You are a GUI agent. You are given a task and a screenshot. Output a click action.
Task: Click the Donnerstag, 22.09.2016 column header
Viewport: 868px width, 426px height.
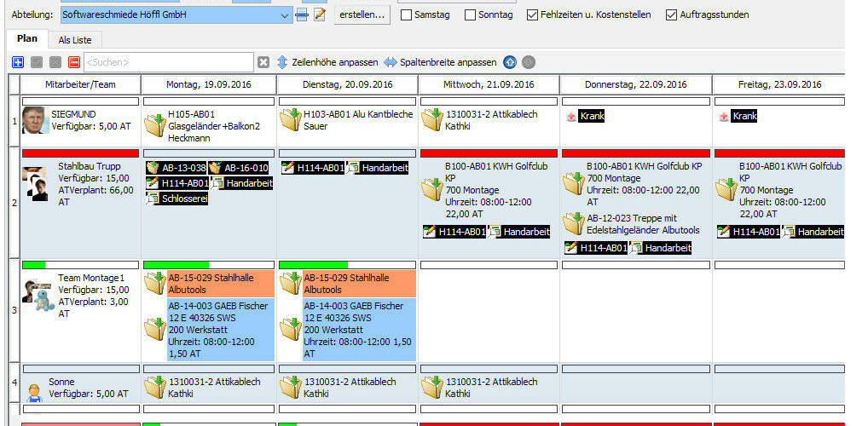point(635,84)
